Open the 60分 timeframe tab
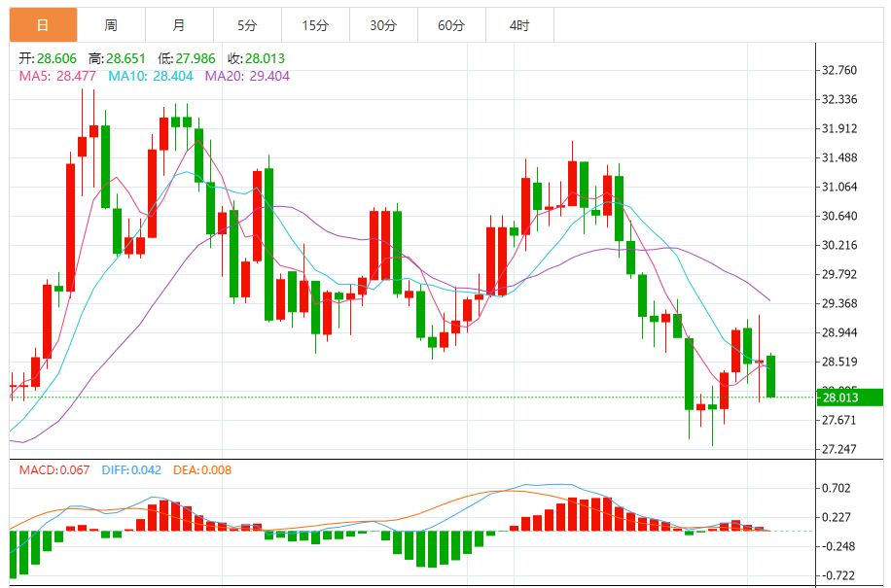Viewport: 891px width, 588px height. tap(451, 25)
